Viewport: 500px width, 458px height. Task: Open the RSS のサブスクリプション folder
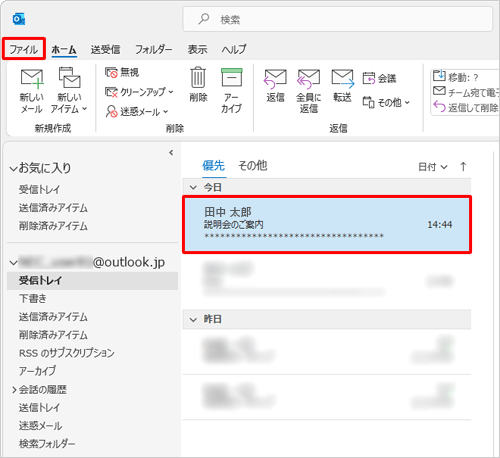click(67, 353)
